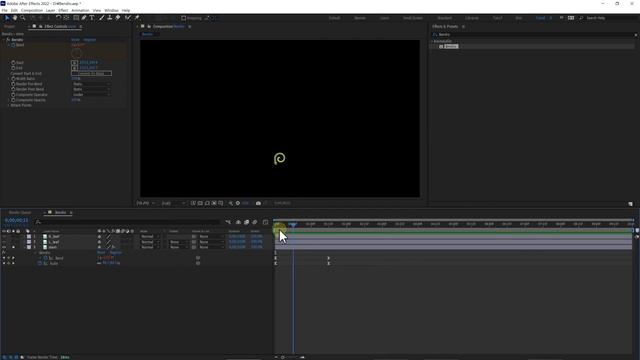Take a snapshot with the camera icon

coord(258,203)
